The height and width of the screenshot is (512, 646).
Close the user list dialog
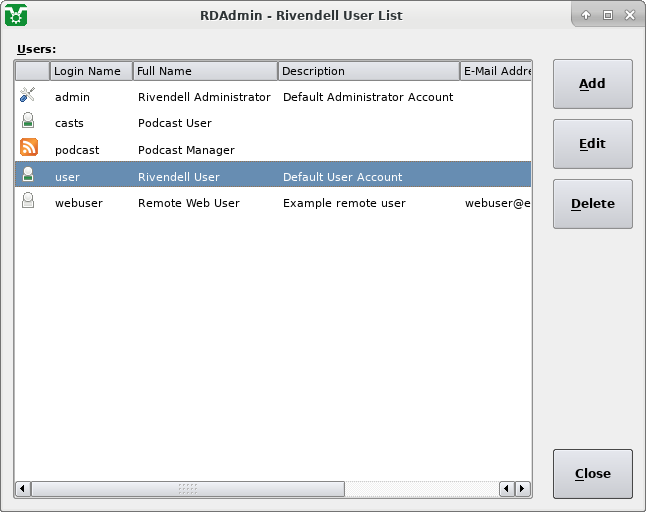[x=592, y=473]
